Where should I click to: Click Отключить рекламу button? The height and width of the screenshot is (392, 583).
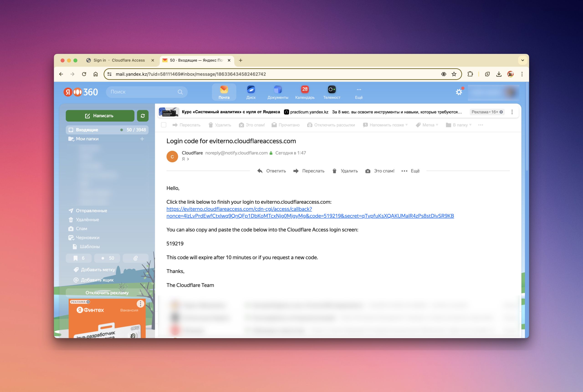[107, 293]
